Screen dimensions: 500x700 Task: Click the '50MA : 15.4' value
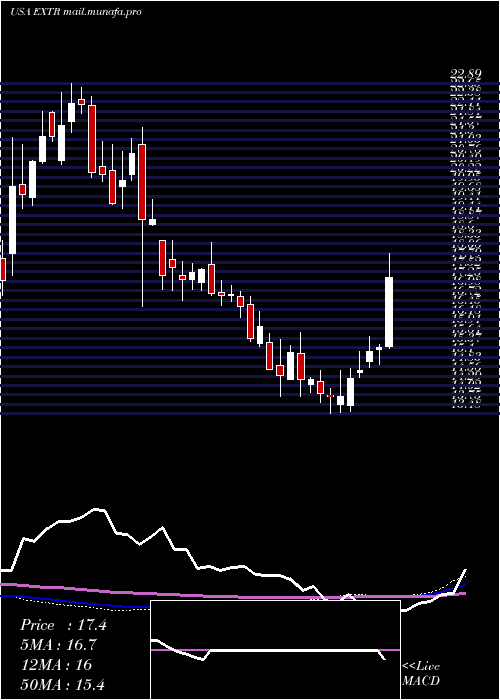(62, 684)
